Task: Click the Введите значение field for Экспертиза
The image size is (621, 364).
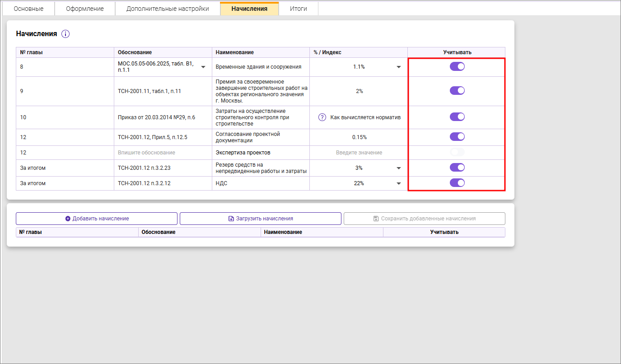Action: coord(359,153)
